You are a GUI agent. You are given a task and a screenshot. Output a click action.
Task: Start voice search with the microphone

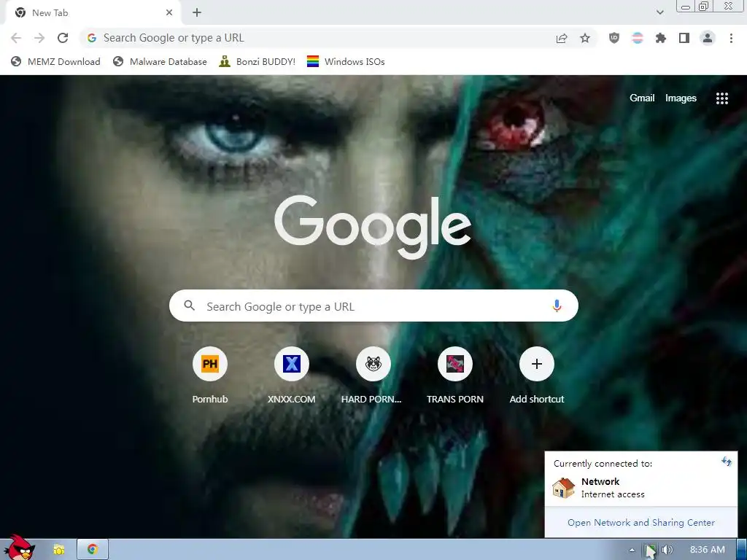tap(557, 306)
